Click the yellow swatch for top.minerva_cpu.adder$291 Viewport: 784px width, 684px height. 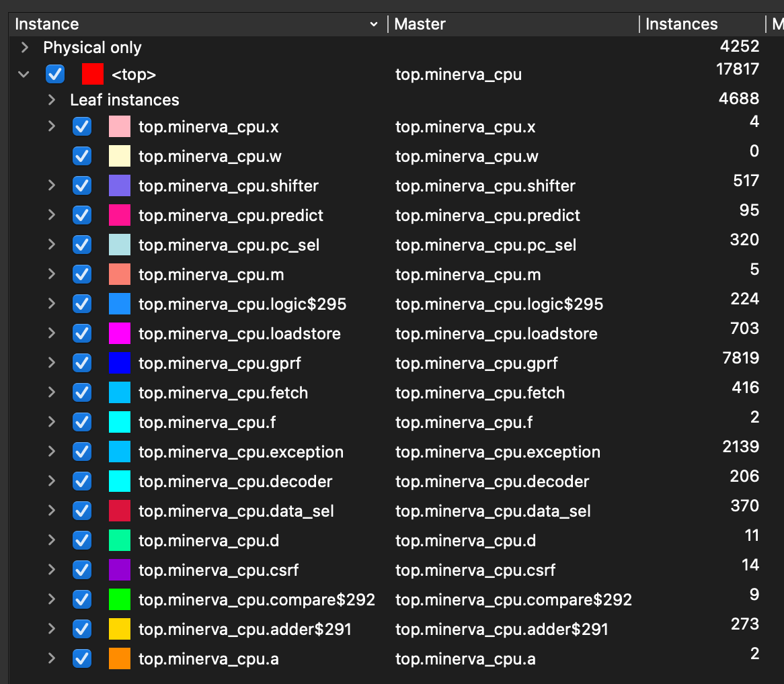coord(119,630)
